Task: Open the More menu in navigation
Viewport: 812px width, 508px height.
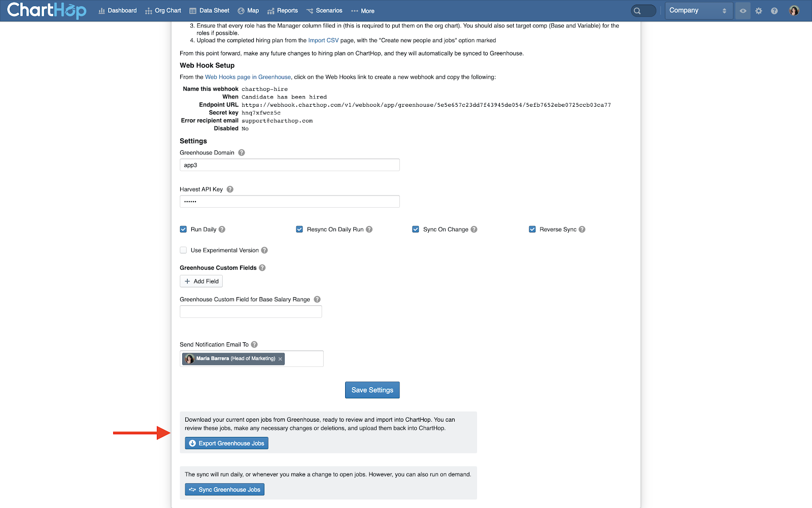Action: point(363,11)
